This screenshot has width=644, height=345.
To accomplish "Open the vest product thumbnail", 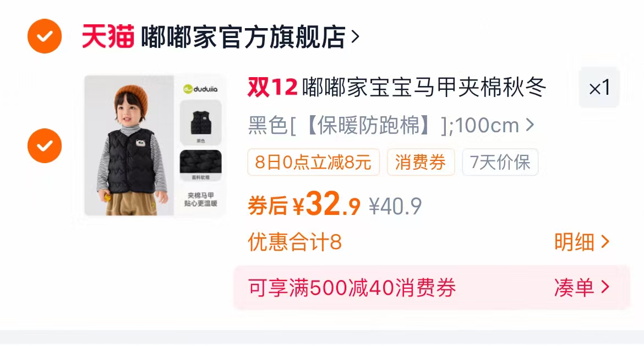I will click(x=155, y=145).
